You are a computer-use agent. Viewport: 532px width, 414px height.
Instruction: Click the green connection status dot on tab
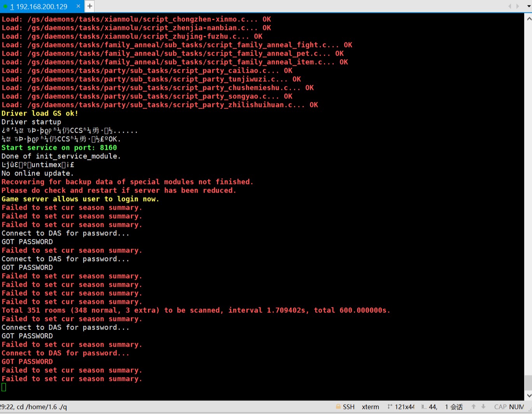click(5, 7)
